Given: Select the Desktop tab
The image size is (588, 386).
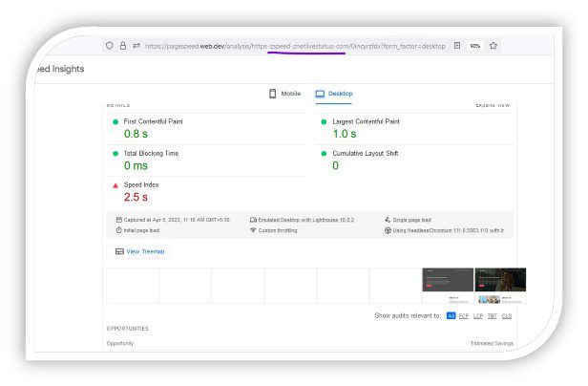Looking at the screenshot, I should point(333,94).
